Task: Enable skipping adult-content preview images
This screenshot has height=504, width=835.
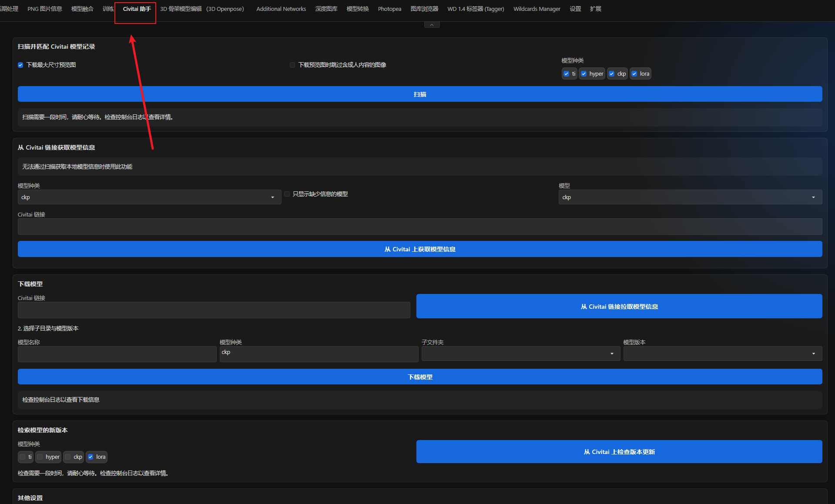Action: (292, 65)
